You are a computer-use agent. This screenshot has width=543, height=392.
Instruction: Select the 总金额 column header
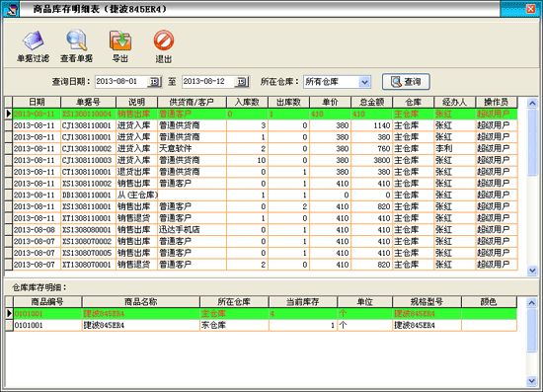point(371,102)
